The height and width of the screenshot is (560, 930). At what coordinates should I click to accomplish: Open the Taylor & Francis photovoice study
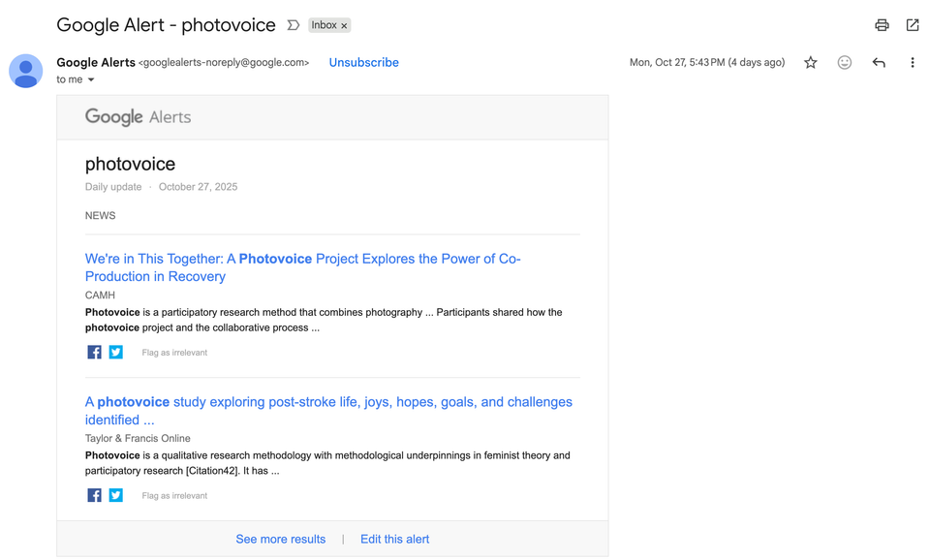(x=329, y=401)
